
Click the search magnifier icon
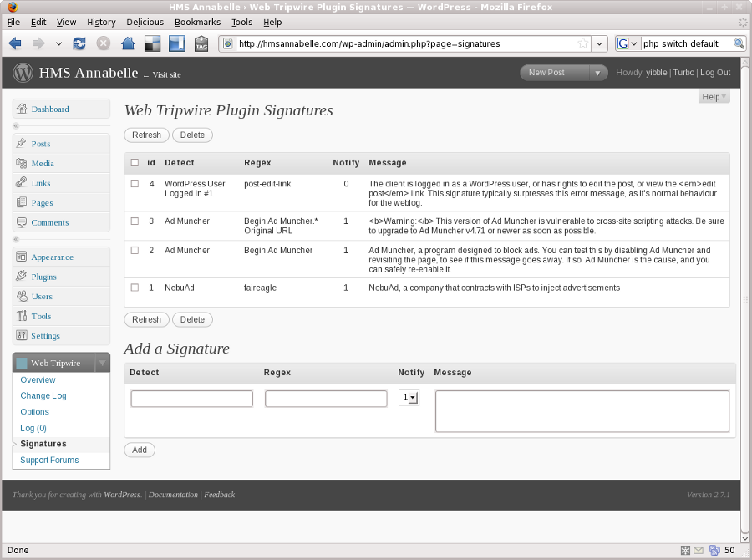pos(739,43)
